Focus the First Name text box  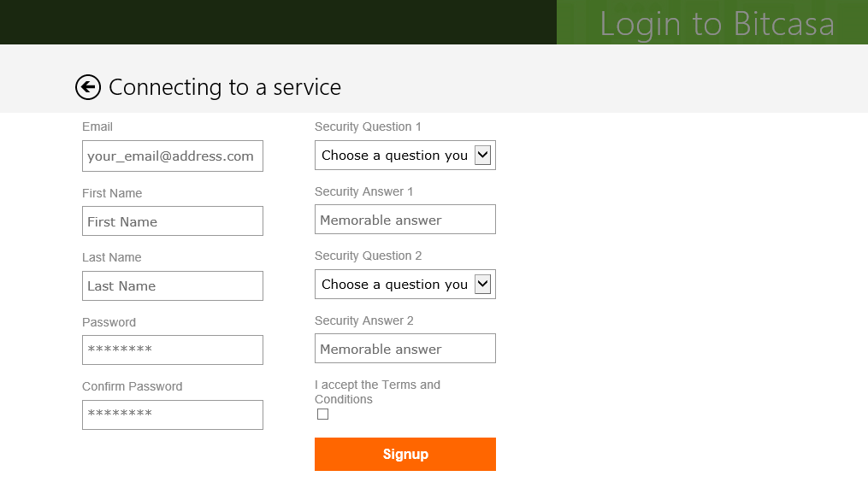pos(173,221)
